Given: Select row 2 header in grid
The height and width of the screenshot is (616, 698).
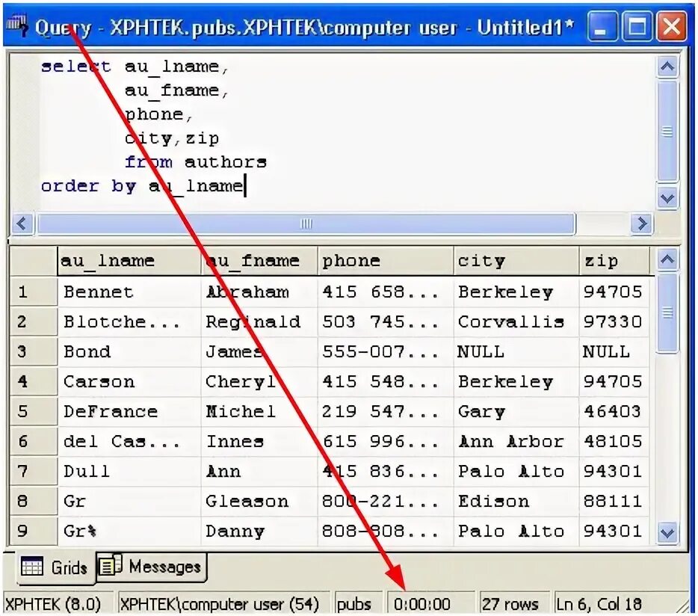Looking at the screenshot, I should 34,322.
